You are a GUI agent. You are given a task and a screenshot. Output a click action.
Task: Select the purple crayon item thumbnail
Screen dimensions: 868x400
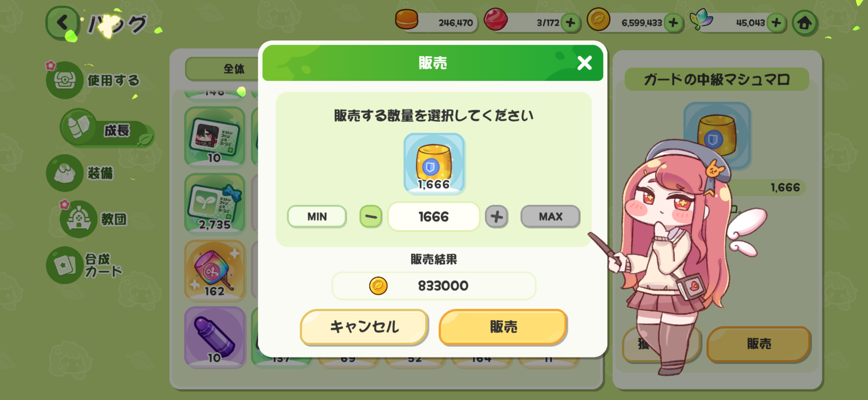pos(215,337)
